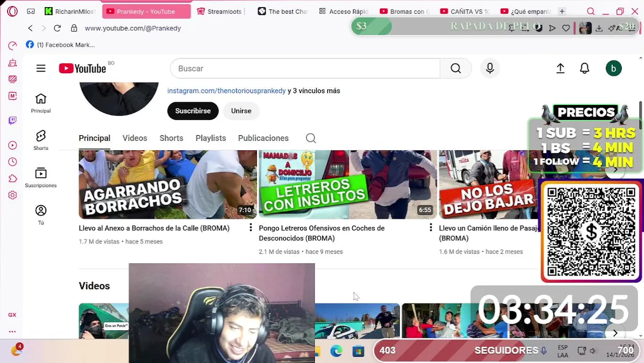Image resolution: width=644 pixels, height=363 pixels.
Task: Open options for Pongo Letreros Ofensivos video
Action: click(430, 228)
